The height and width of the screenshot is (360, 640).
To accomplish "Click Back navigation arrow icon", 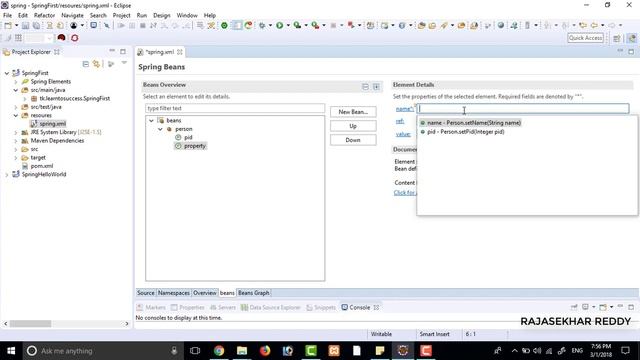I will click(x=594, y=25).
